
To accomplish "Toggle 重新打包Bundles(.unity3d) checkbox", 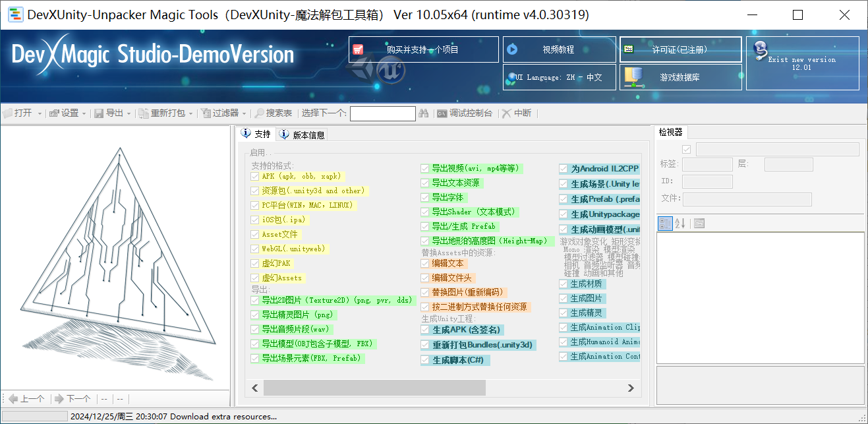I will [x=425, y=345].
